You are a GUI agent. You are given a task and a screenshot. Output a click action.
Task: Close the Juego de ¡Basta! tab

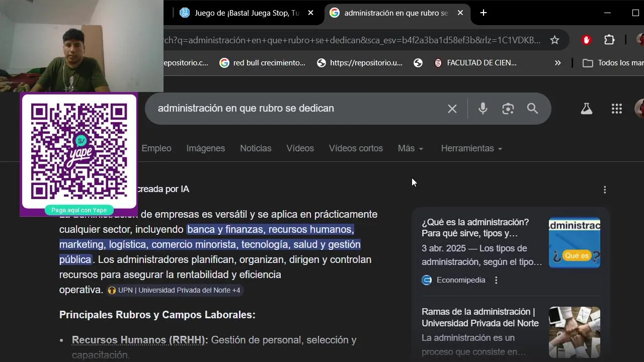click(x=310, y=13)
